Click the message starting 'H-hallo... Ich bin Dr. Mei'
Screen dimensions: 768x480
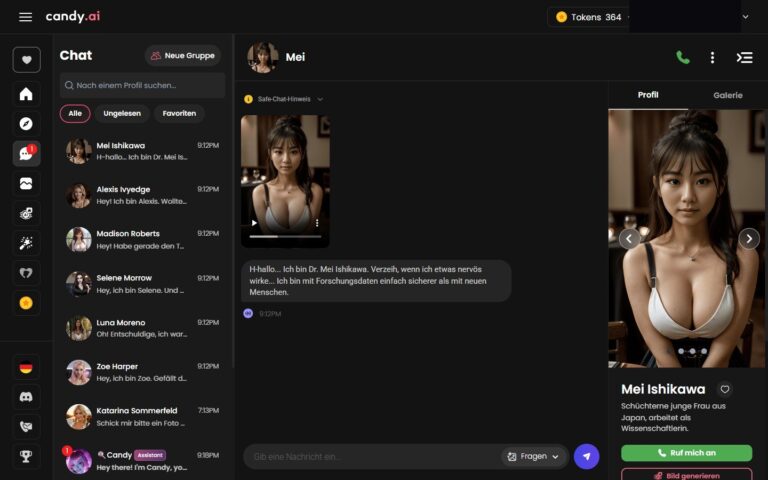click(376, 281)
